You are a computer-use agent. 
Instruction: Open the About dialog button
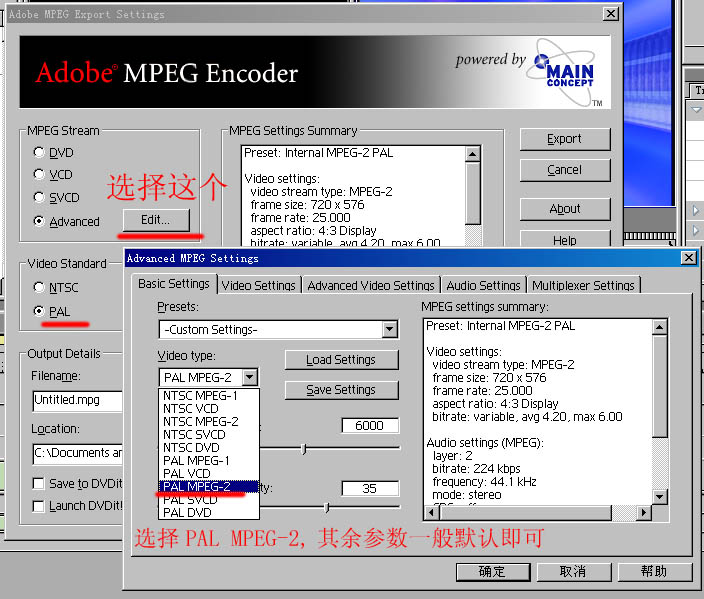tap(564, 209)
